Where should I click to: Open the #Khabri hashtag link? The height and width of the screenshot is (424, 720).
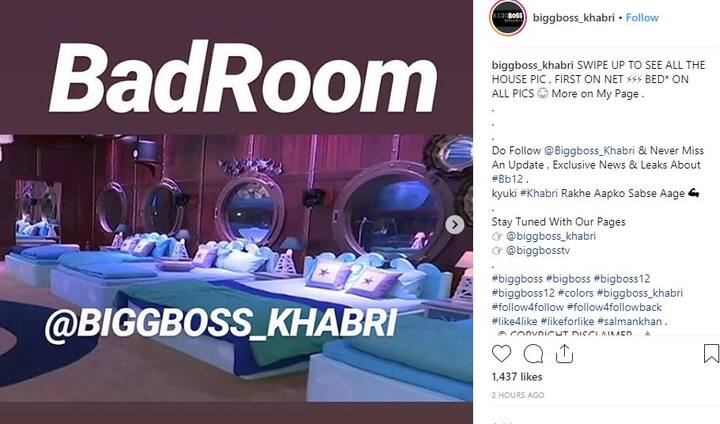coord(539,193)
